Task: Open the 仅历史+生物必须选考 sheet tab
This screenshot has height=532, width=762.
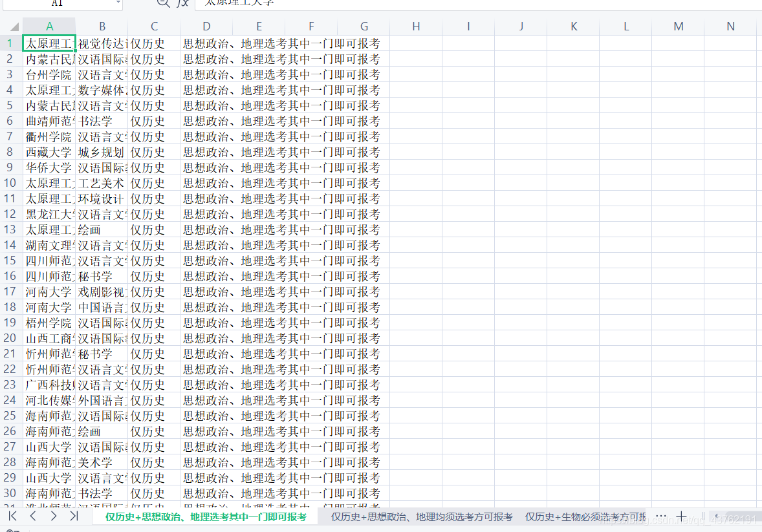Action: point(585,517)
